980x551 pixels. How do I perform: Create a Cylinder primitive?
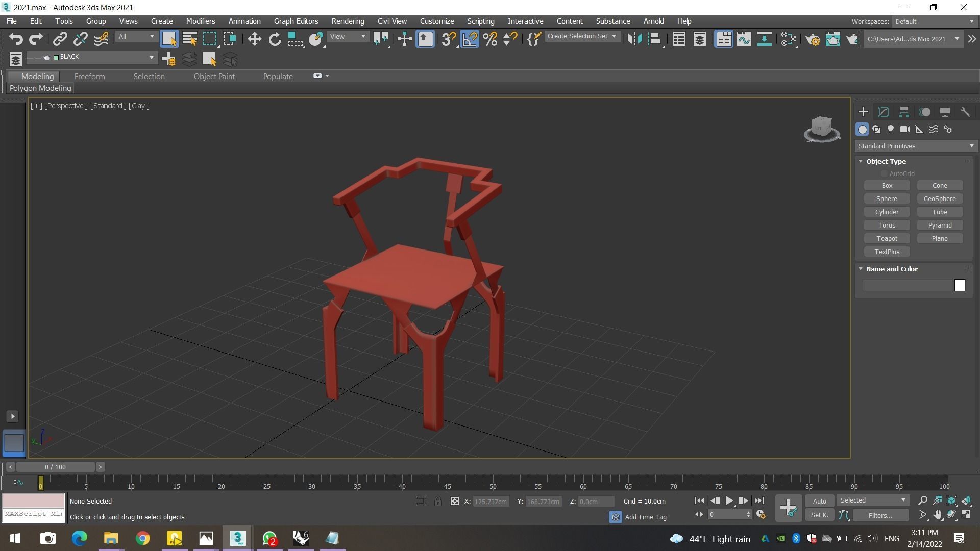[887, 212]
